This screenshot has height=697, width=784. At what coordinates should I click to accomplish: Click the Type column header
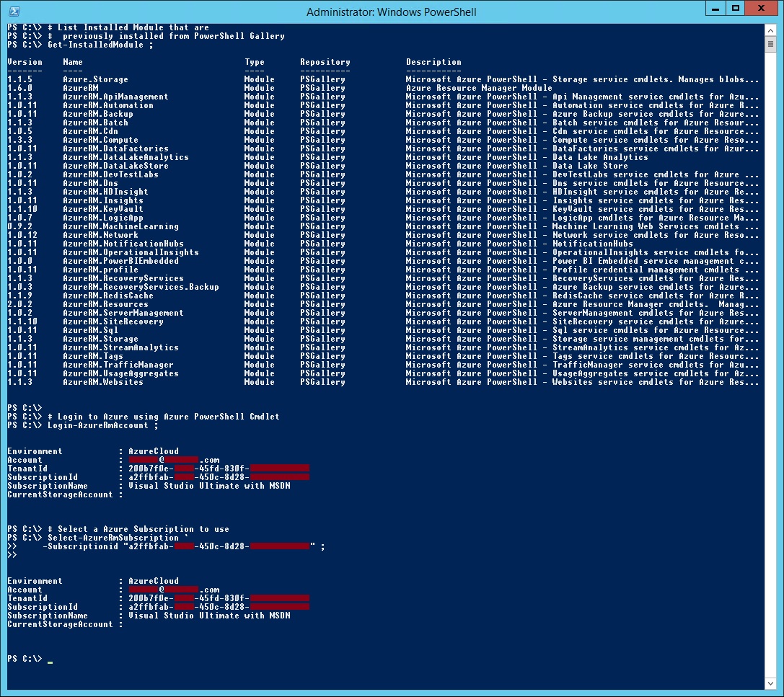pyautogui.click(x=255, y=62)
